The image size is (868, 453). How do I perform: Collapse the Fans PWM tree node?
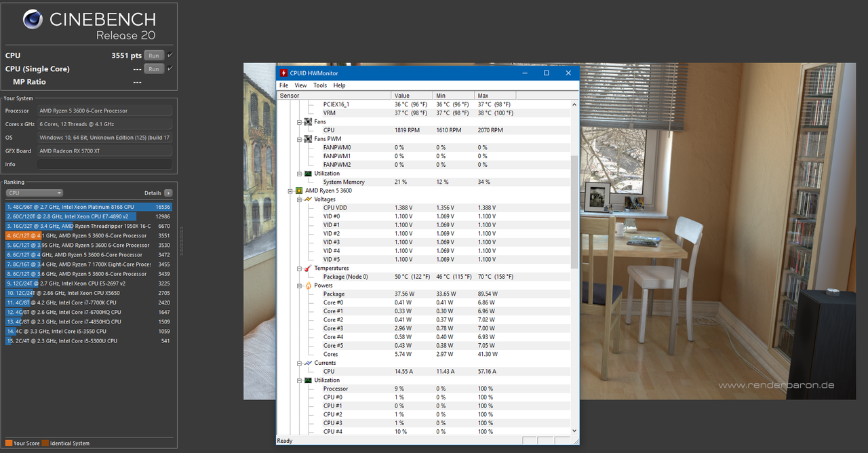tap(299, 139)
